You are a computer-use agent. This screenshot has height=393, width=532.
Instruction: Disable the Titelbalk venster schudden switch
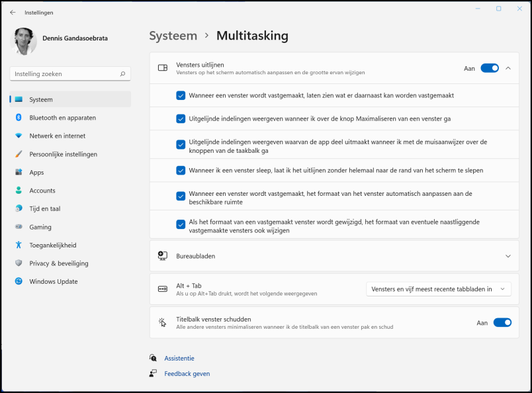(502, 322)
